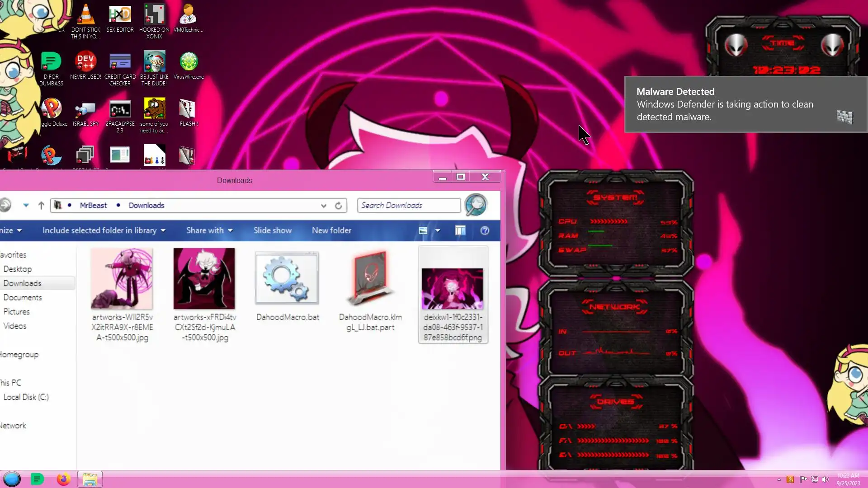Click the volume icon in system tray
The image size is (868, 488).
[x=826, y=479]
